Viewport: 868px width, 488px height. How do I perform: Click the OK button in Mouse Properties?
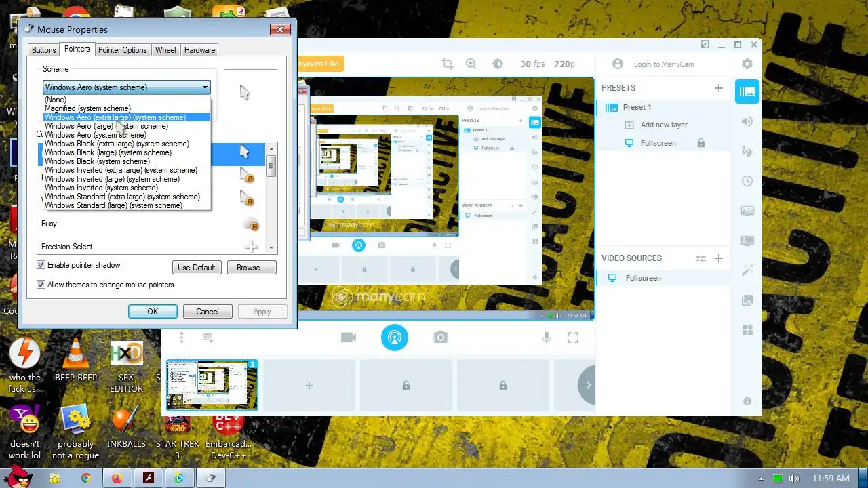coord(153,312)
